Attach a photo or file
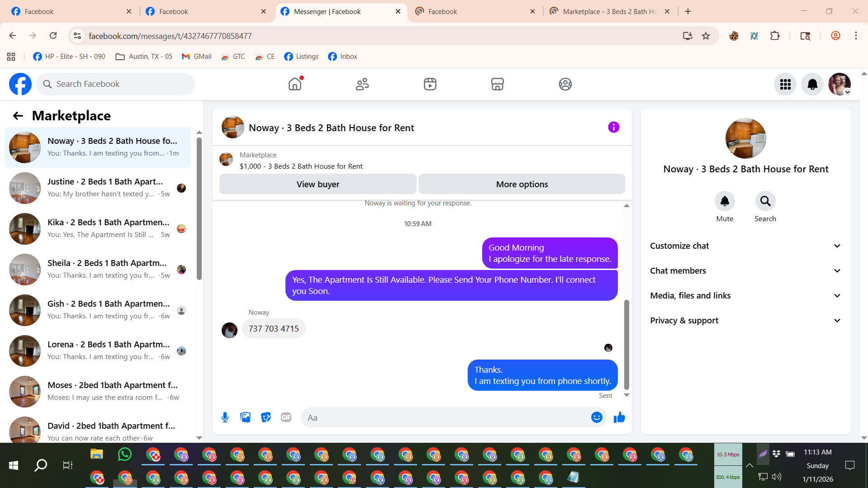The width and height of the screenshot is (868, 488). pyautogui.click(x=246, y=417)
